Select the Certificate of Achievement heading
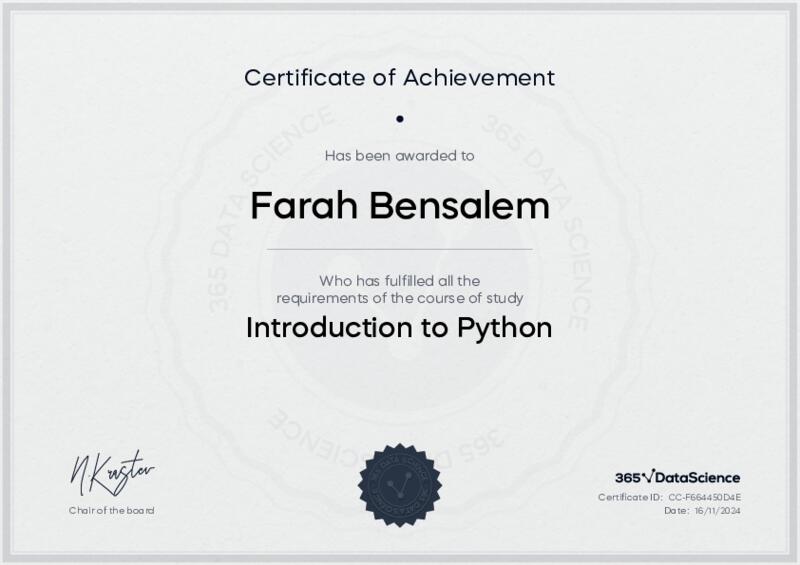The height and width of the screenshot is (565, 800). pyautogui.click(x=400, y=77)
